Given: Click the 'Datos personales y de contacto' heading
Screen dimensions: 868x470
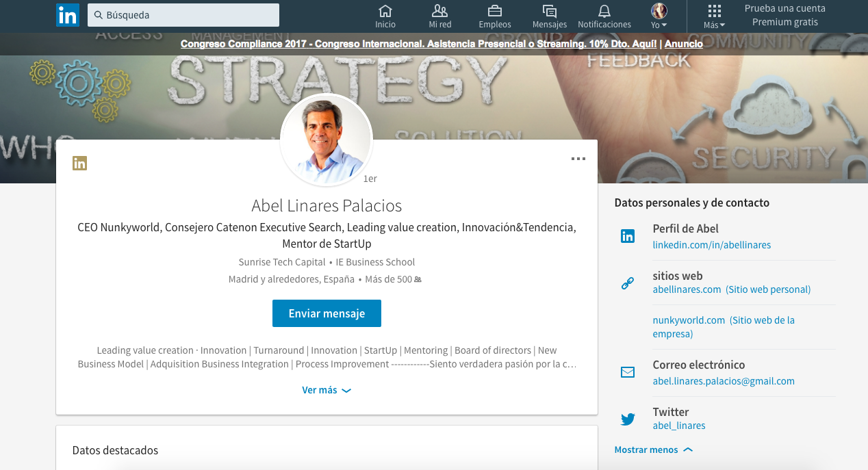Looking at the screenshot, I should click(x=692, y=203).
